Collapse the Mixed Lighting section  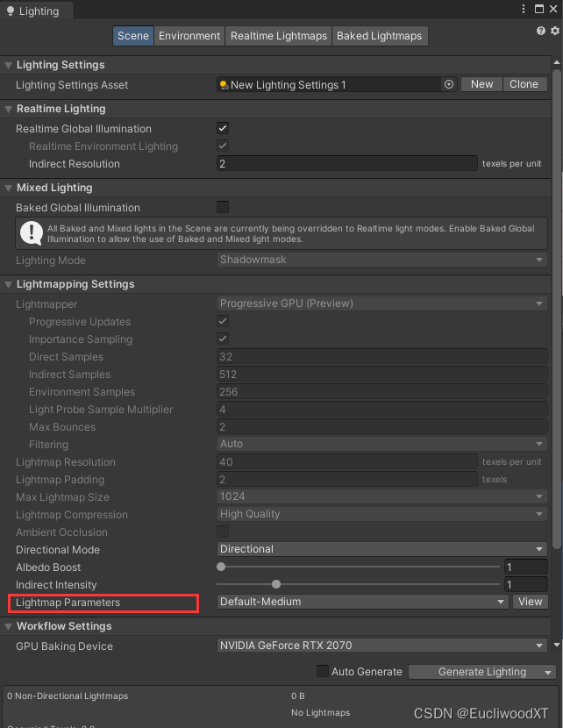click(8, 188)
